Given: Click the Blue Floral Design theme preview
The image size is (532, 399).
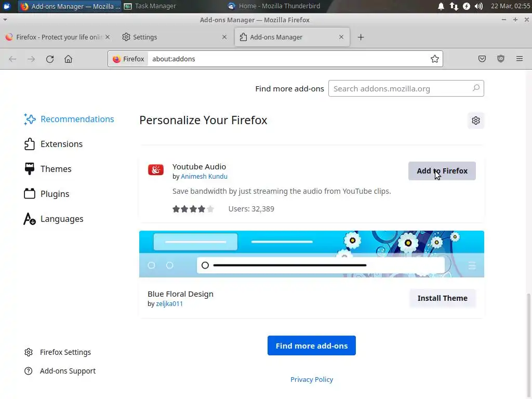Looking at the screenshot, I should click(312, 254).
